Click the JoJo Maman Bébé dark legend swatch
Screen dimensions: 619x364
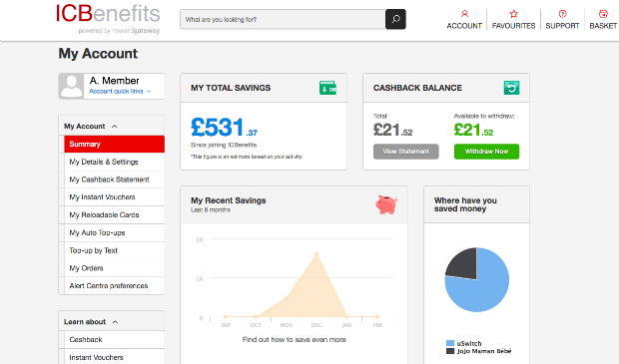click(450, 351)
